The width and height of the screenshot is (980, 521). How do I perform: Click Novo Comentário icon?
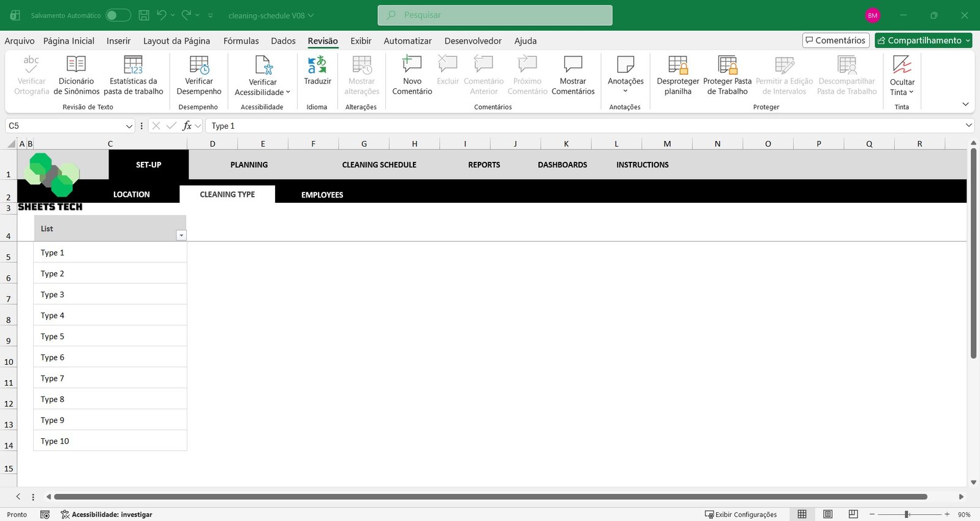412,66
